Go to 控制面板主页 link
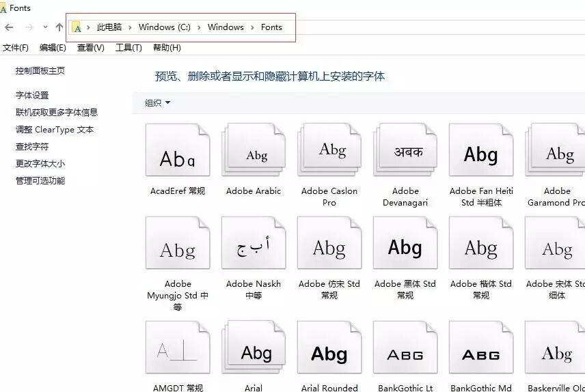The height and width of the screenshot is (392, 585). [40, 71]
